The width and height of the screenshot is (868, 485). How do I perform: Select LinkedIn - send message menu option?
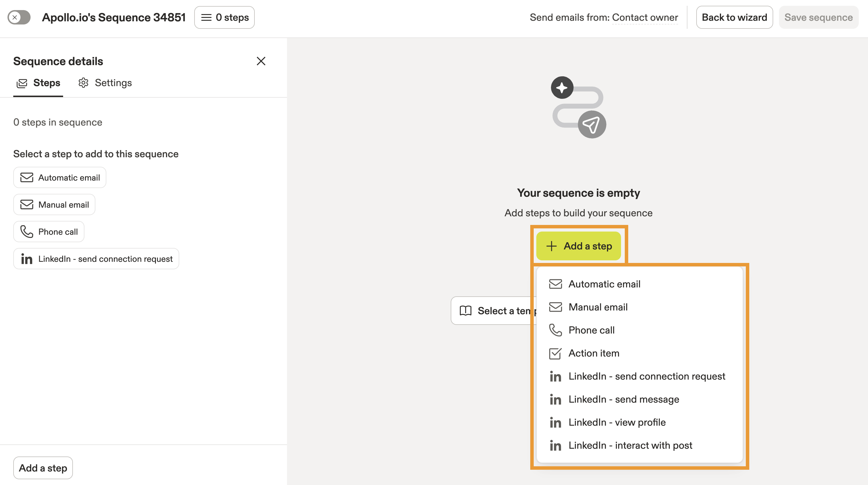point(623,399)
